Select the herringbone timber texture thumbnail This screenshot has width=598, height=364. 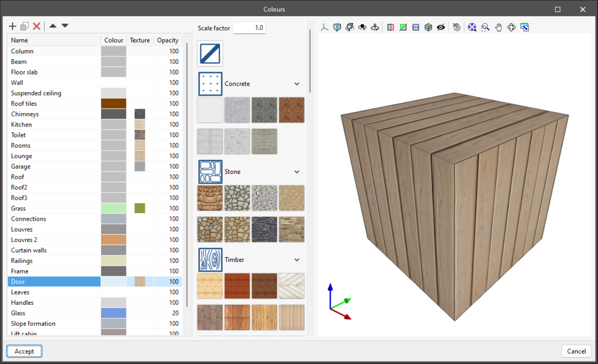click(x=210, y=286)
